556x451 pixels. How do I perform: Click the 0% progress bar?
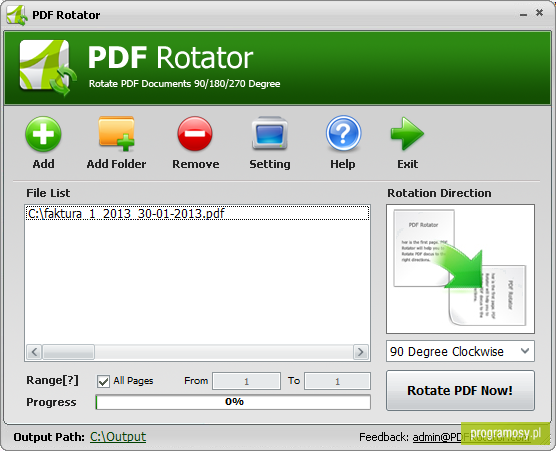[x=233, y=402]
